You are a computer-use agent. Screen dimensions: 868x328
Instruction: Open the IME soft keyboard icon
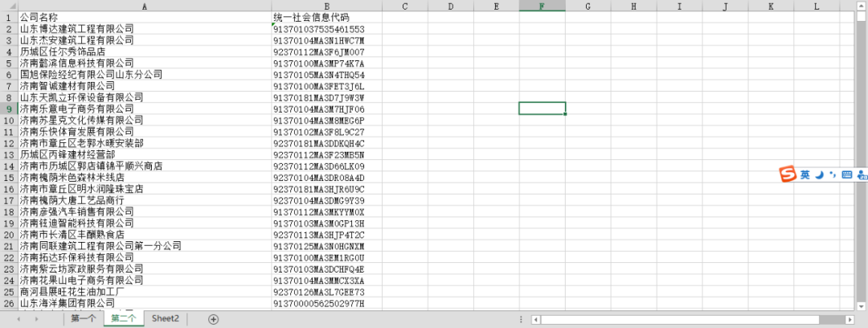click(846, 174)
